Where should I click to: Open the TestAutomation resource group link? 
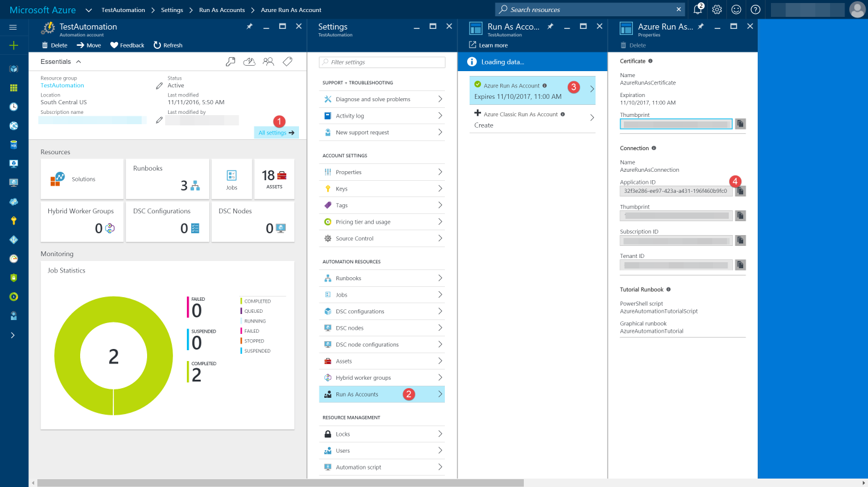[x=62, y=86]
